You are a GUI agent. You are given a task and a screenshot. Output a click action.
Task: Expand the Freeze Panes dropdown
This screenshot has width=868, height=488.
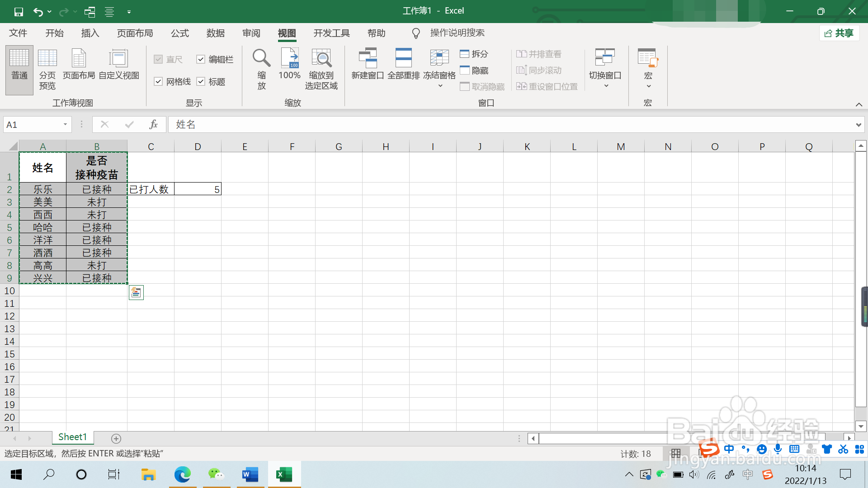tap(440, 86)
